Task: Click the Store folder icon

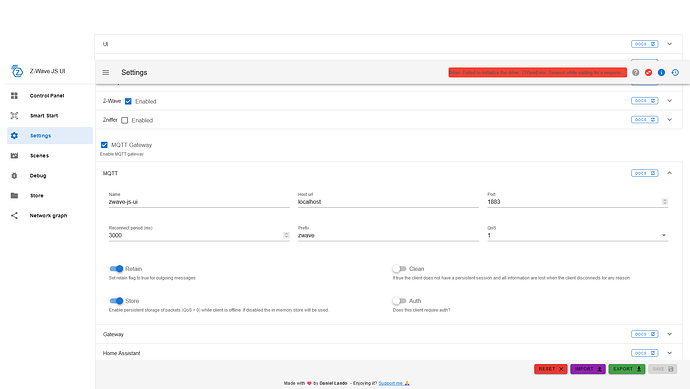Action: (14, 195)
